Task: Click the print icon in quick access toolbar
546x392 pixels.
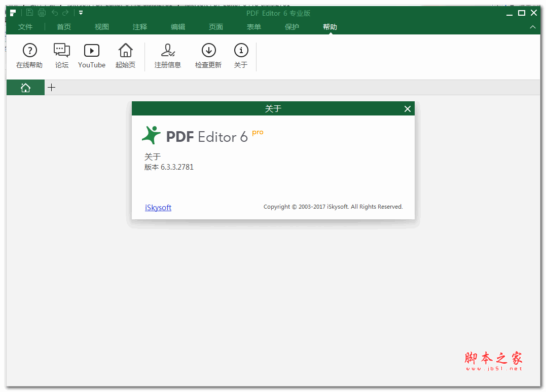Action: pos(42,13)
